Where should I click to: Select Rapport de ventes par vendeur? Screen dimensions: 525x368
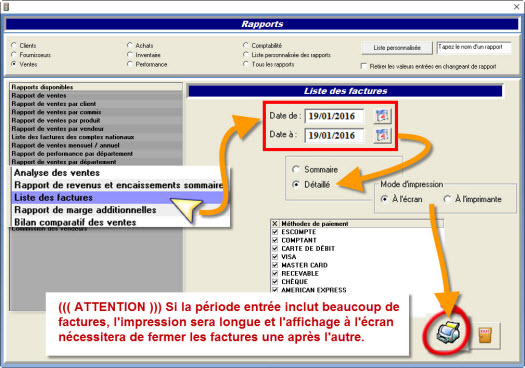pyautogui.click(x=96, y=129)
